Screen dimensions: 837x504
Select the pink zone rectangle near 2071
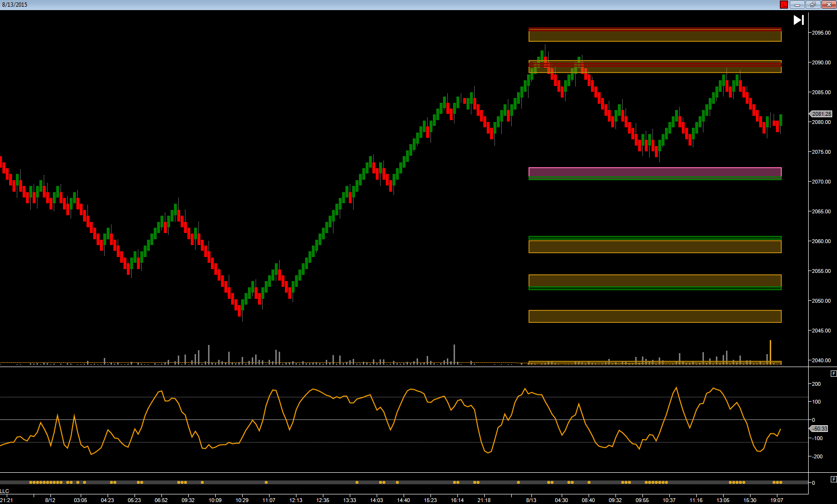tap(655, 172)
